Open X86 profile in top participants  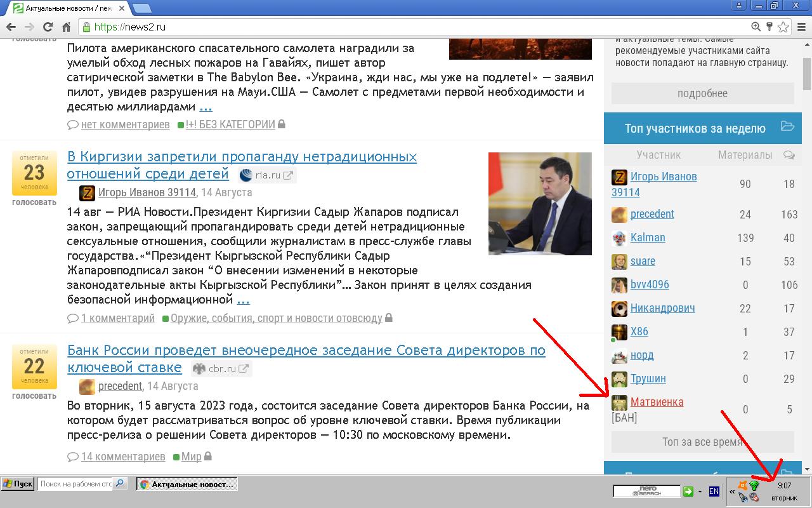pos(639,331)
